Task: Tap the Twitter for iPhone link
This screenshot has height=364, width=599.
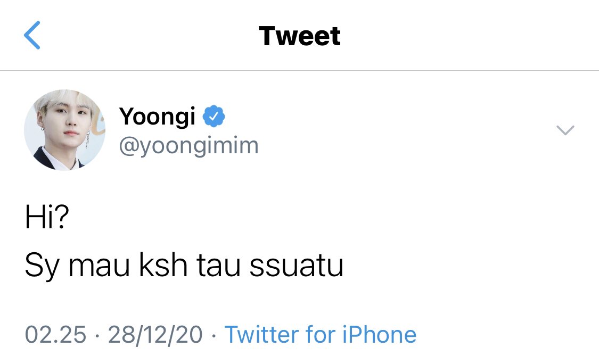Action: click(x=320, y=335)
